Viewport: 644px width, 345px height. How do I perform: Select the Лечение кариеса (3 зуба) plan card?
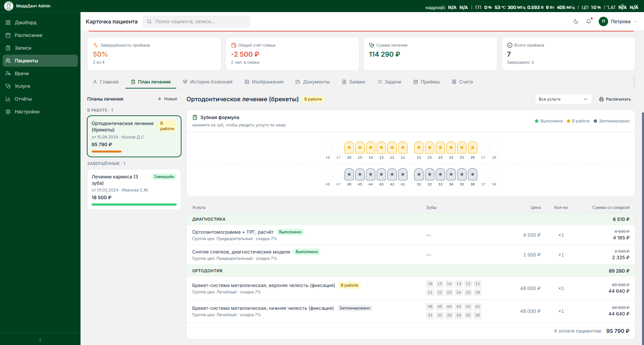[134, 189]
